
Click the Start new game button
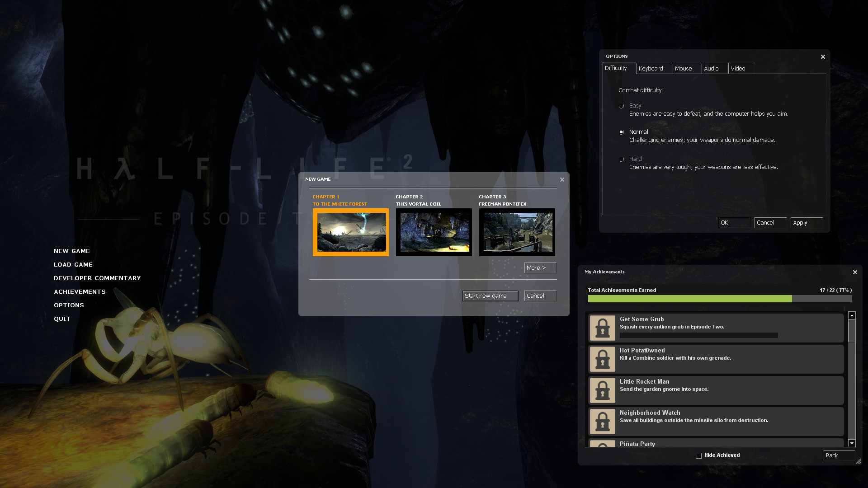coord(491,296)
